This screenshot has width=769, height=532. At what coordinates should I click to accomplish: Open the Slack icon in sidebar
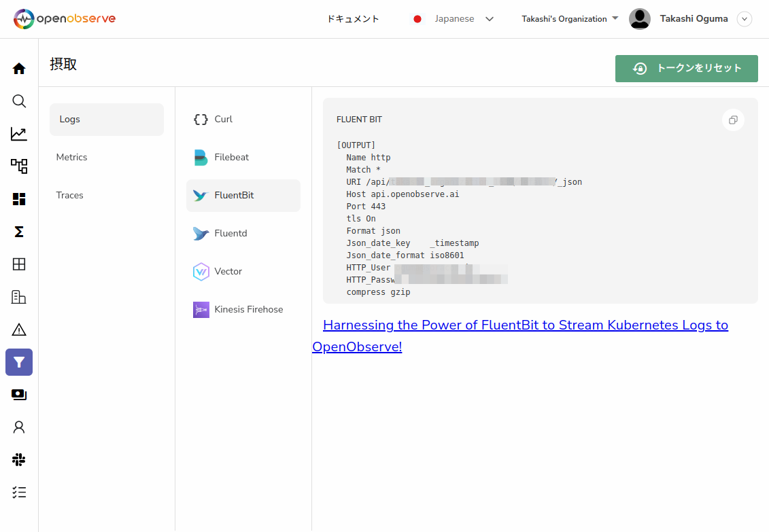[x=19, y=460]
